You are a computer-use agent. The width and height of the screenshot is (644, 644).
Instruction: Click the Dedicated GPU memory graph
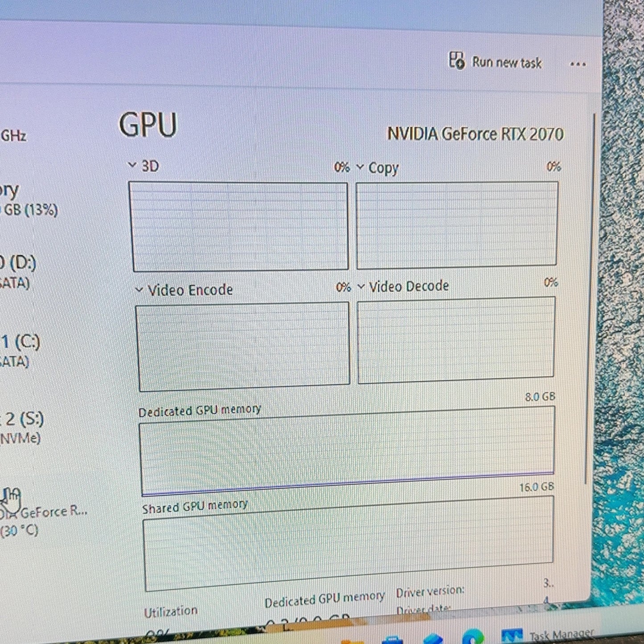tap(347, 451)
